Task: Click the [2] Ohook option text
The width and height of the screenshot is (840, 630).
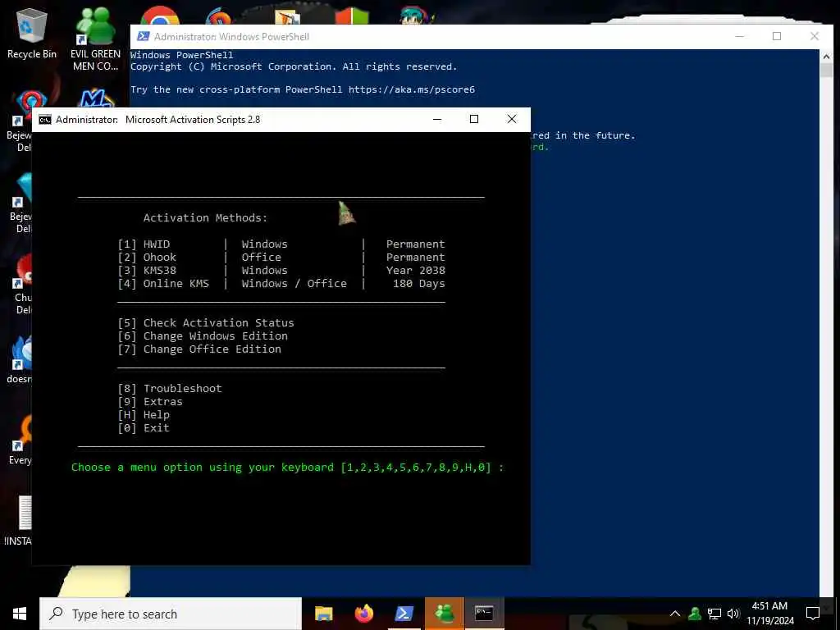Action: (x=147, y=257)
